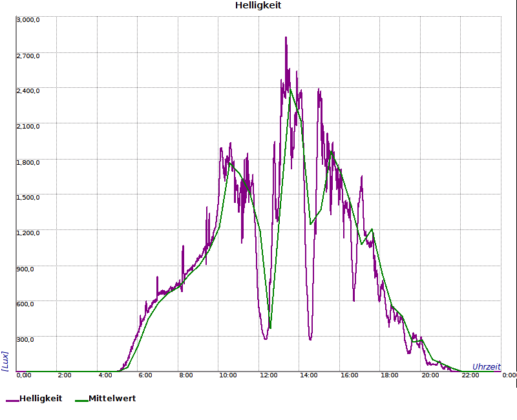The width and height of the screenshot is (517, 420).
Task: Click the 900,0 y-axis value
Action: (x=25, y=269)
